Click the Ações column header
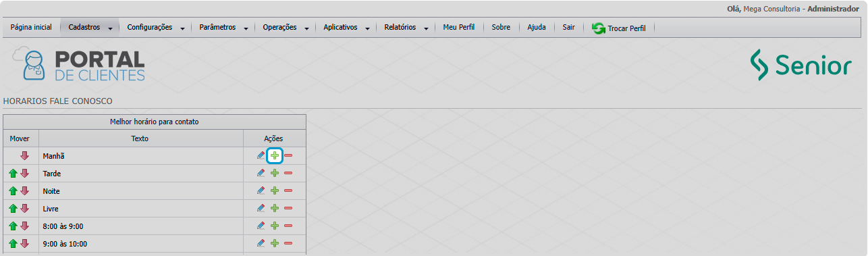The width and height of the screenshot is (868, 256). click(x=275, y=138)
